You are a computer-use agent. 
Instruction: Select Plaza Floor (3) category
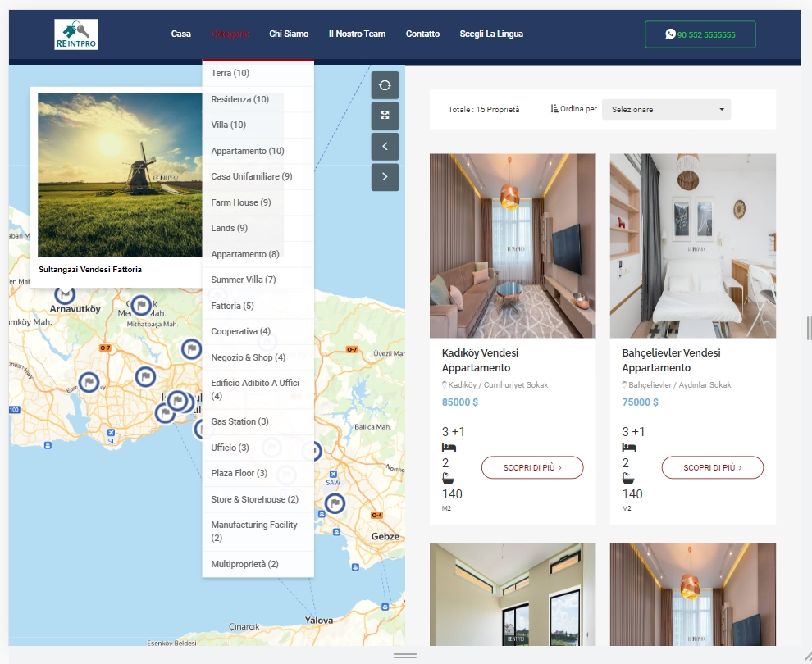point(258,473)
